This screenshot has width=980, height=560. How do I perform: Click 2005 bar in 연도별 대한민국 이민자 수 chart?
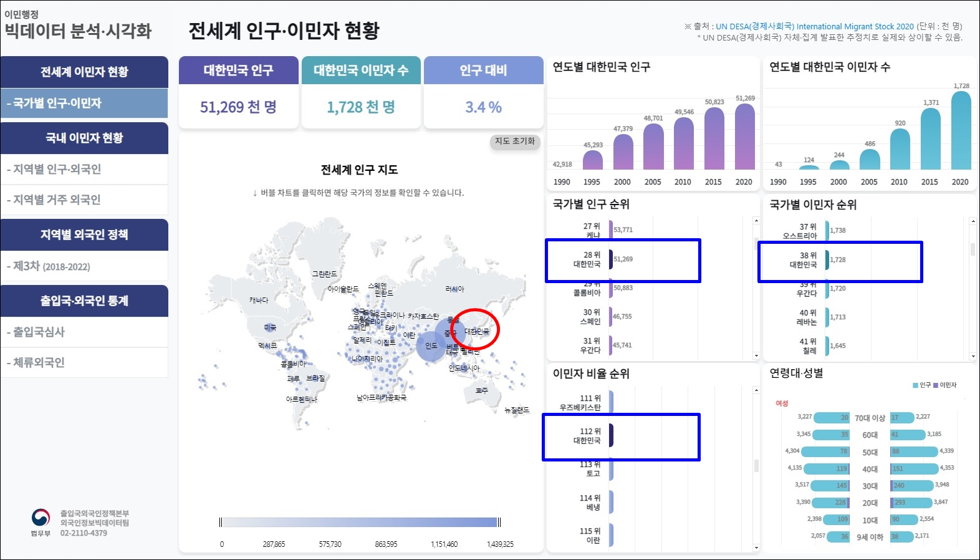coord(870,160)
